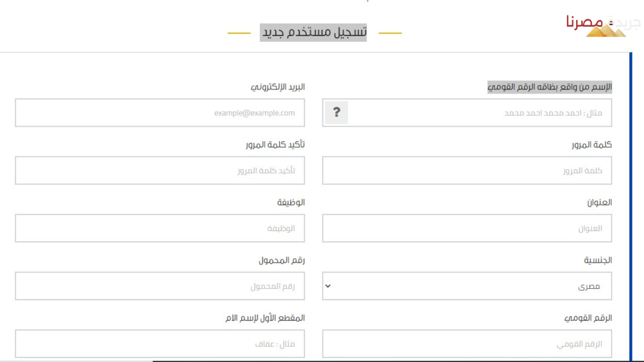644x362 pixels.
Task: Click the تأكيد كلمة المرور field
Action: [x=160, y=170]
